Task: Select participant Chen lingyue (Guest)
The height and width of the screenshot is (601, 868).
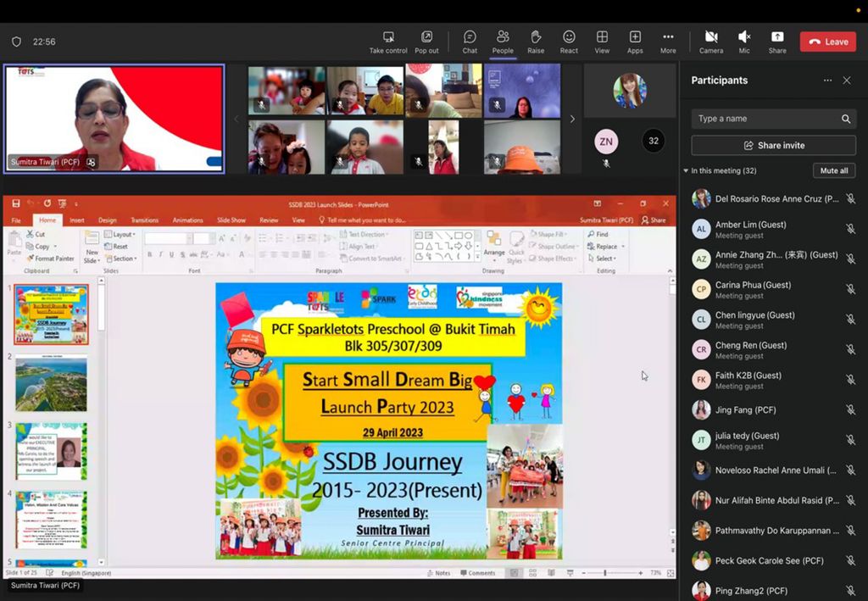Action: (773, 320)
